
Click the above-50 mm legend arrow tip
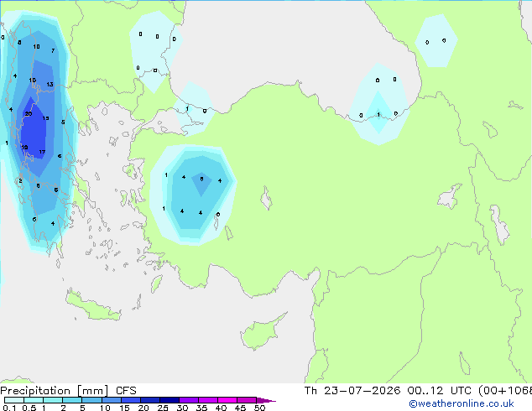click(x=266, y=400)
